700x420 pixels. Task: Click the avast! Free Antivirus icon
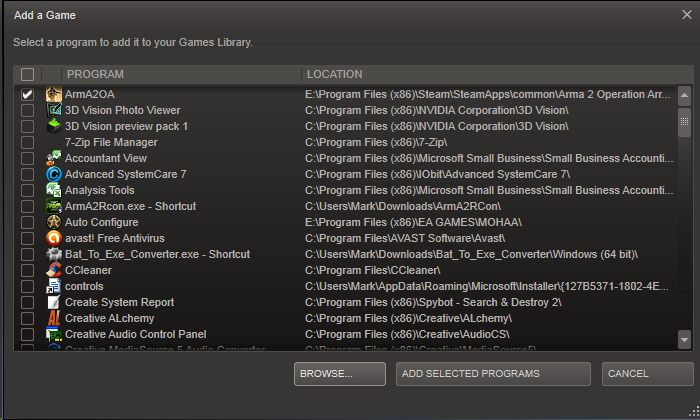[x=54, y=238]
